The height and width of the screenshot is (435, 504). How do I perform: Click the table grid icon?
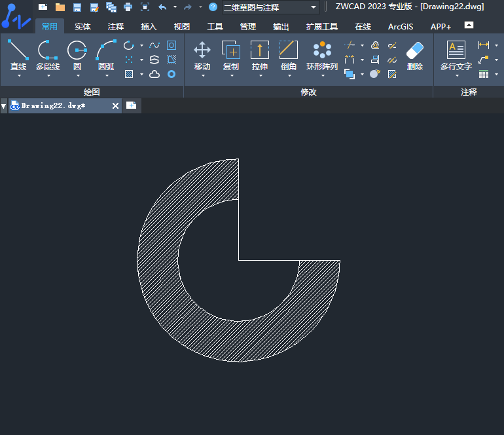point(484,74)
